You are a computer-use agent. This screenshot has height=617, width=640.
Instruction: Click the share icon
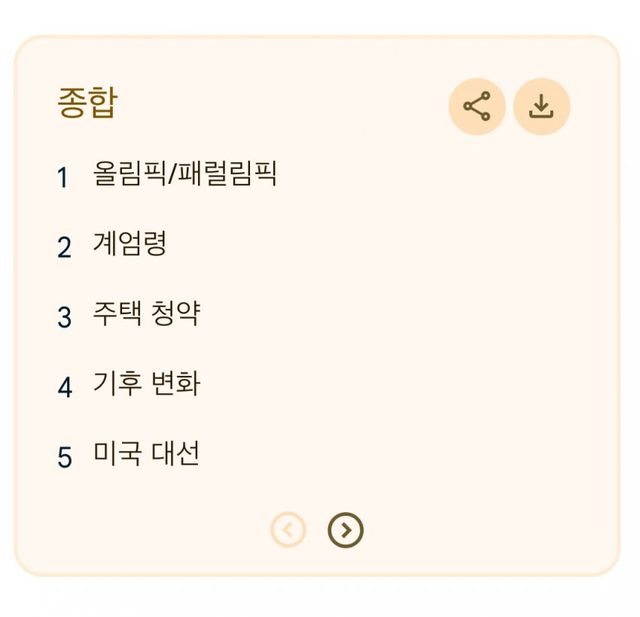point(477,106)
